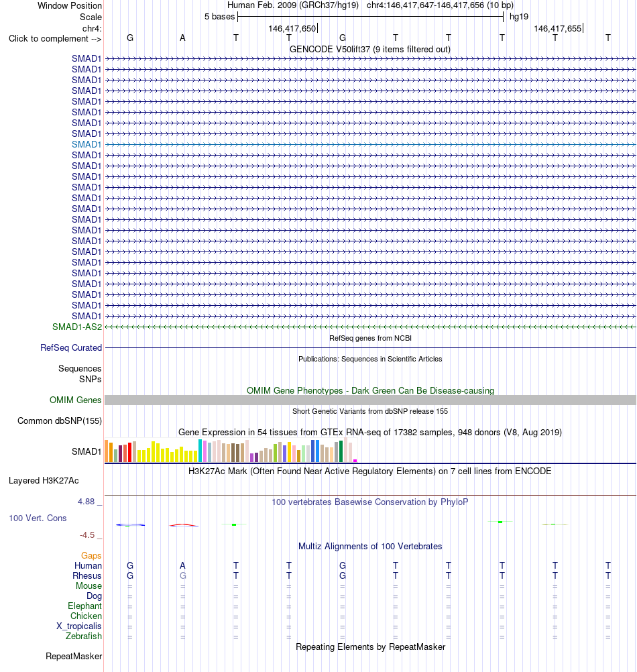The width and height of the screenshot is (637, 672).
Task: Open the Short Genetic Variants from dbSNP title
Action: [370, 411]
